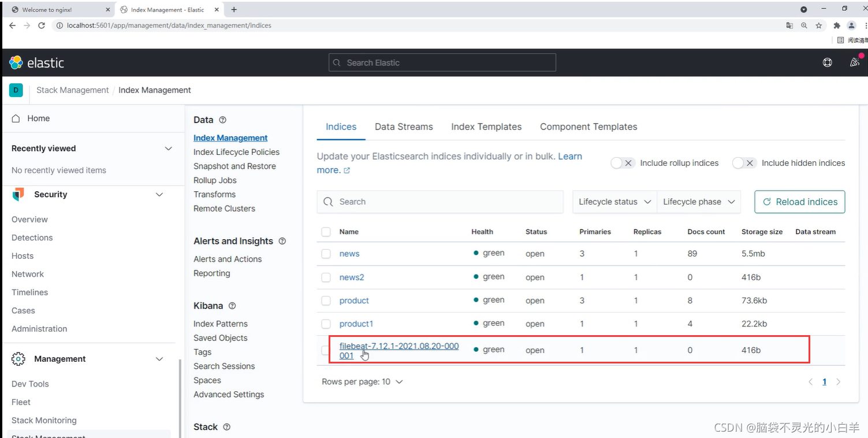This screenshot has width=868, height=438.
Task: Open the newsfeed icon with red dot
Action: tap(855, 62)
